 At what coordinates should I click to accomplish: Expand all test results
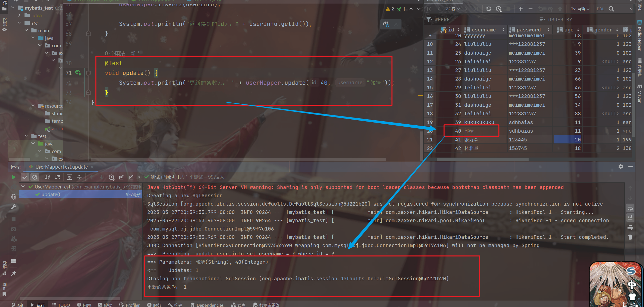(69, 177)
